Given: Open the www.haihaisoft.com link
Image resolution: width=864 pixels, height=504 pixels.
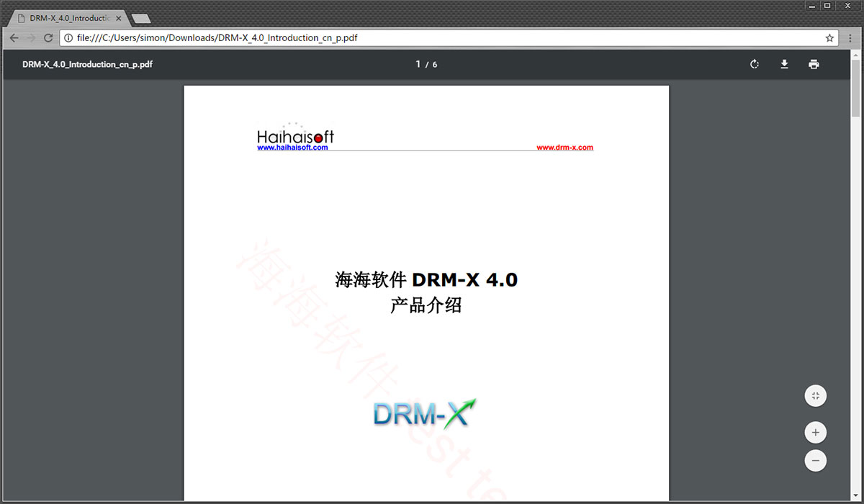Looking at the screenshot, I should (x=292, y=148).
